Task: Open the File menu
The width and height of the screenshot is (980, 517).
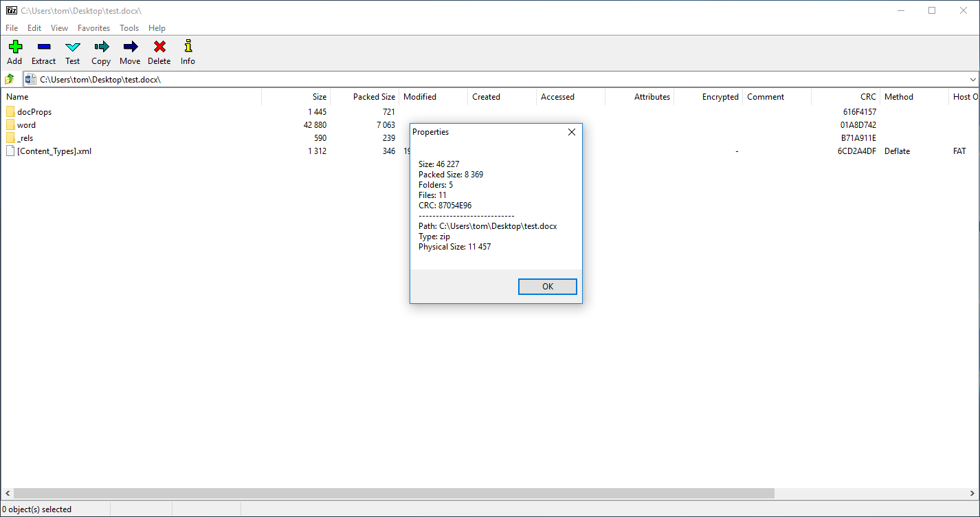Action: pos(12,28)
